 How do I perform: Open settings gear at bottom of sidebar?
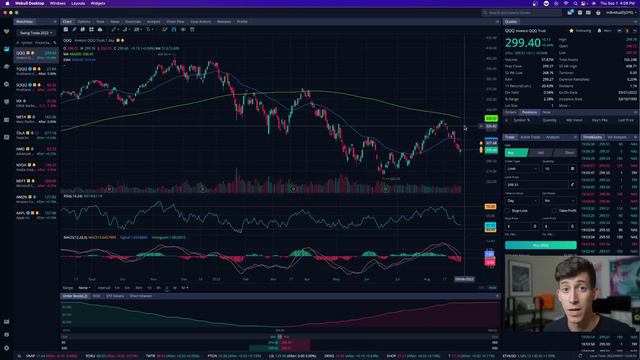pyautogui.click(x=7, y=348)
